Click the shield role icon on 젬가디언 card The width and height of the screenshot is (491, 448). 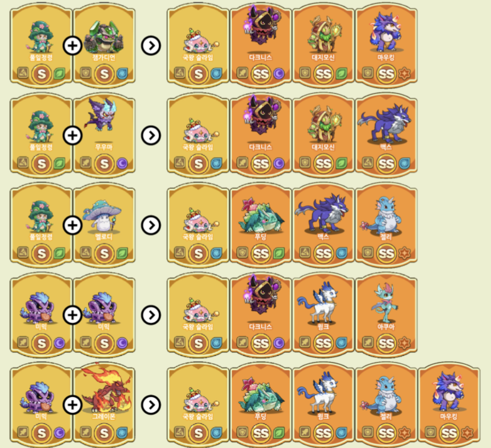coord(86,73)
